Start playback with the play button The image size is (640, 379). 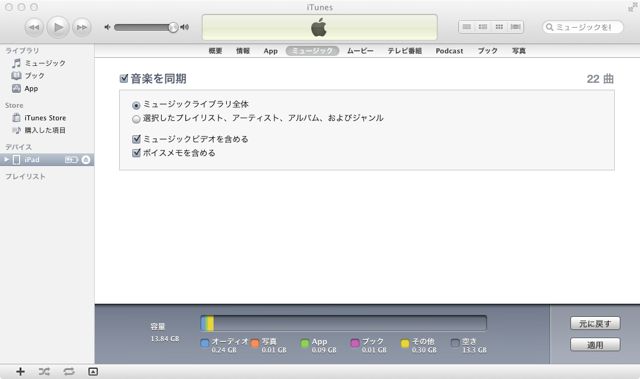click(x=58, y=27)
